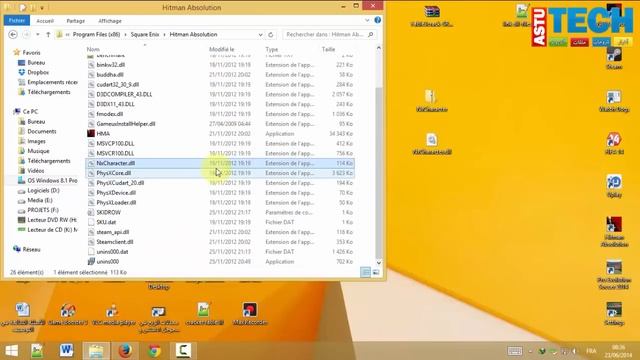Select the Logiciels (D:) drive
Viewport: 640px width, 360px height.
click(43, 191)
